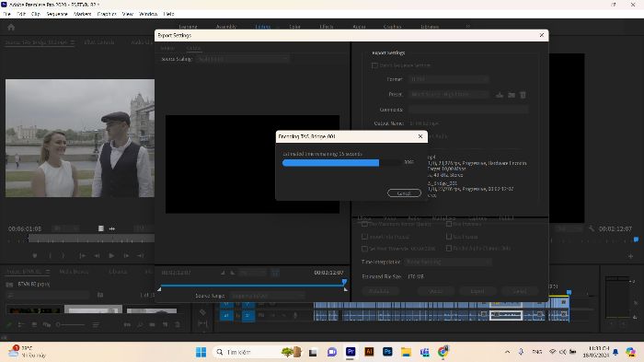Screen dimensions: 644x362
Task: Switch to the Color workspace tab
Action: point(295,27)
